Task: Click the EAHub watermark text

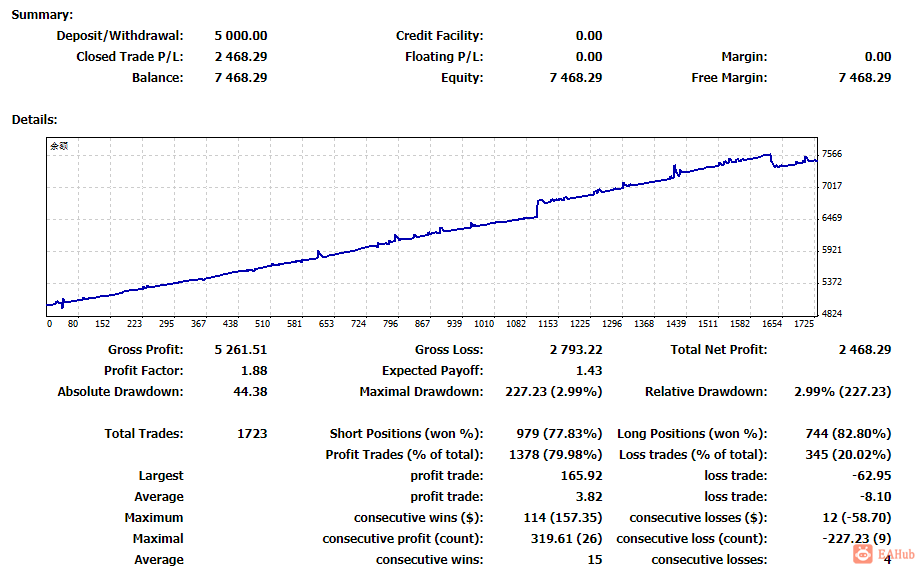Action: 896,554
